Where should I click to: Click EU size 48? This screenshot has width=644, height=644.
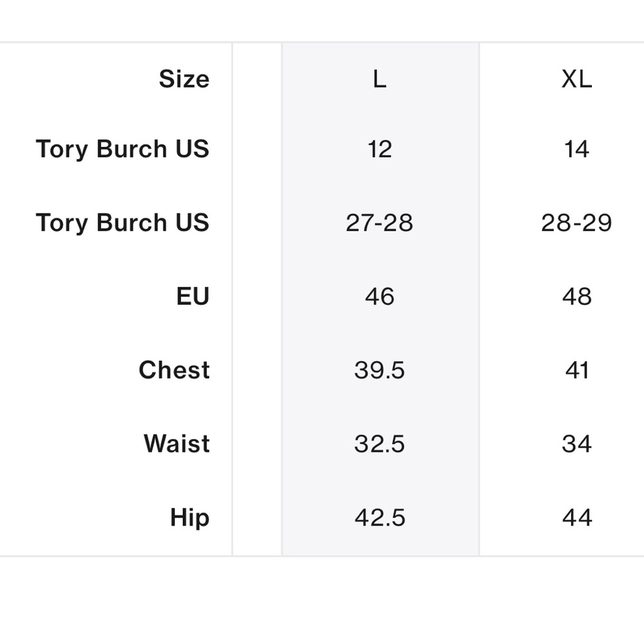tap(576, 296)
